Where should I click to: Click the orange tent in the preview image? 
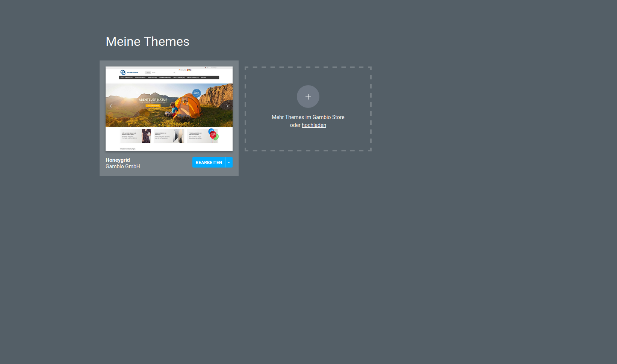pyautogui.click(x=188, y=105)
